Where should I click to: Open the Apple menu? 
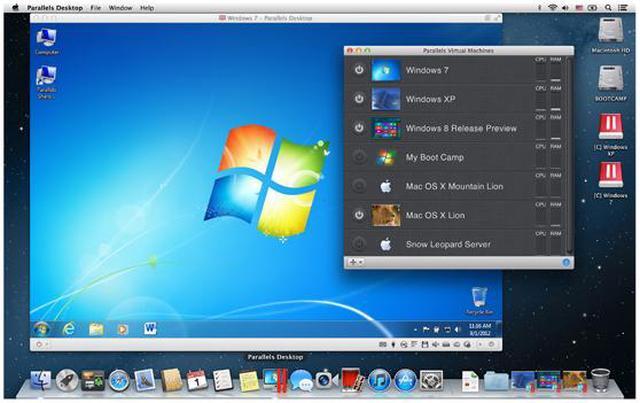coord(15,7)
